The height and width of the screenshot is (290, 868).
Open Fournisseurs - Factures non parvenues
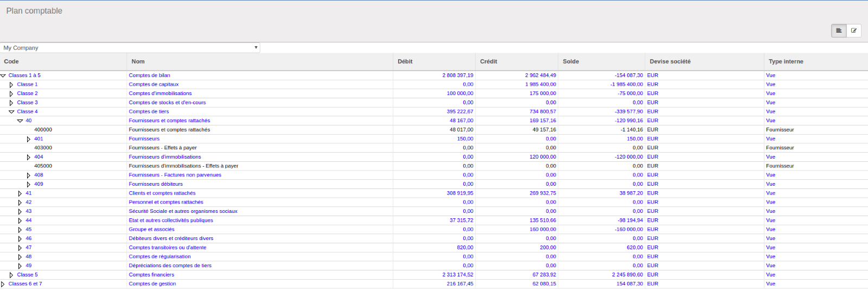[175, 175]
